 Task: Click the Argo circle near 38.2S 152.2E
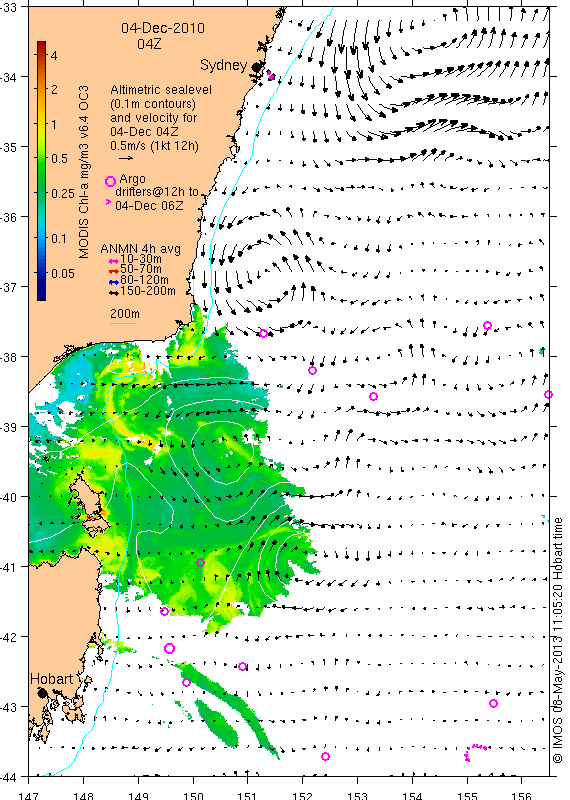pos(312,370)
